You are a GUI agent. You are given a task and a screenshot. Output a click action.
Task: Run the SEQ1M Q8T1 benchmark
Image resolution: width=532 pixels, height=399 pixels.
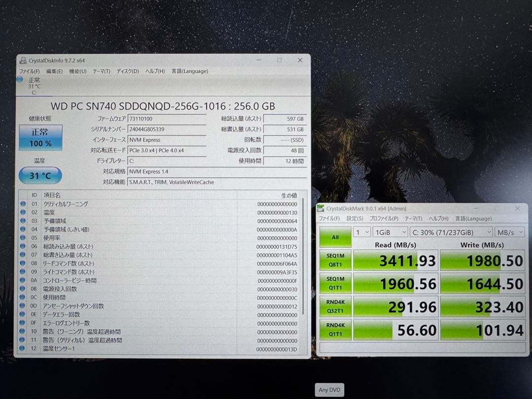[x=335, y=260]
